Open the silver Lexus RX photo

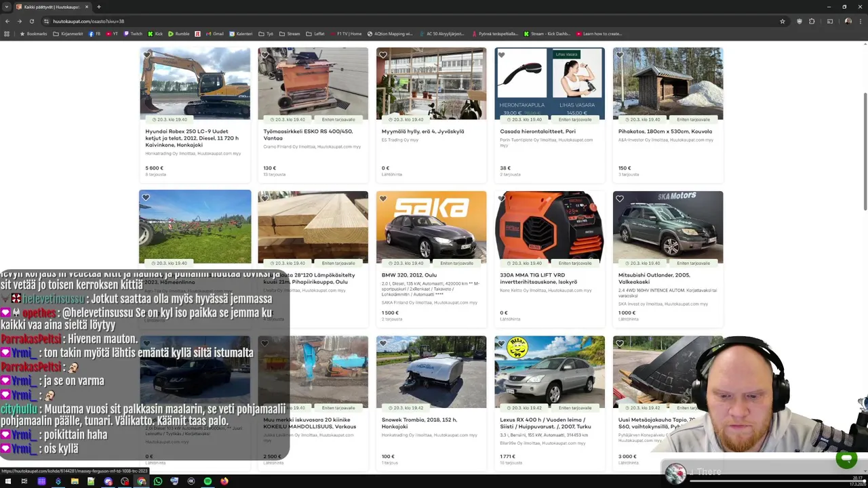point(549,371)
